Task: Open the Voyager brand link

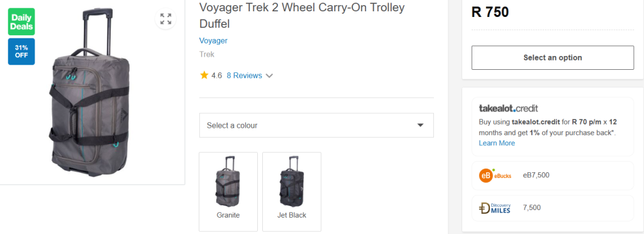Action: (x=213, y=41)
